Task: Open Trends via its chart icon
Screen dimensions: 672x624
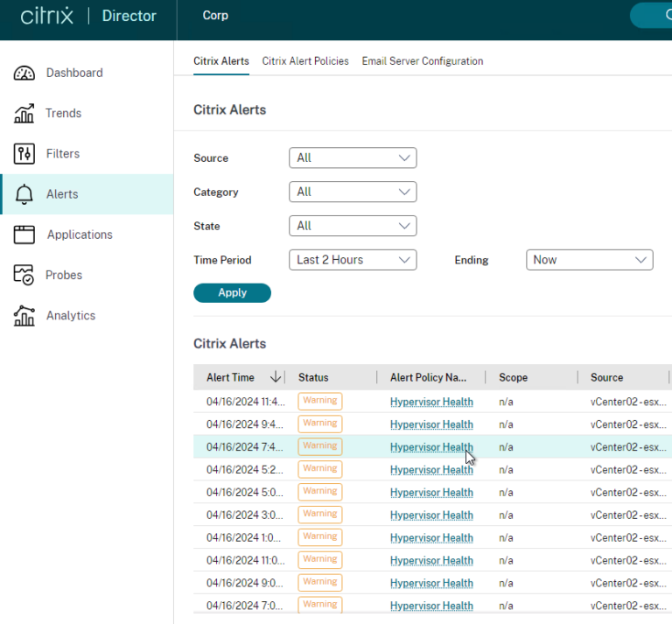Action: pos(24,114)
